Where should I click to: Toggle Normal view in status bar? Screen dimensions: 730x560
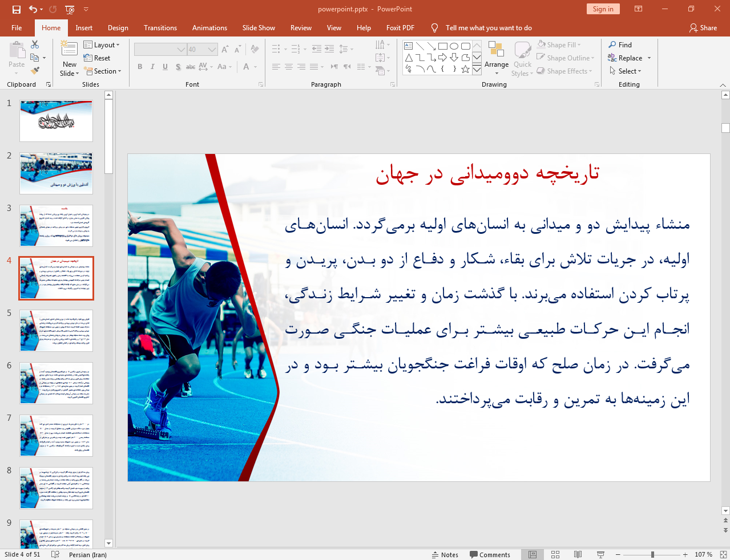tap(533, 554)
